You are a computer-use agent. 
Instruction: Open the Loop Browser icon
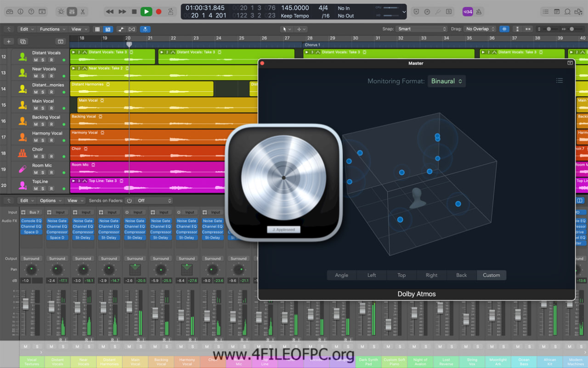click(567, 11)
